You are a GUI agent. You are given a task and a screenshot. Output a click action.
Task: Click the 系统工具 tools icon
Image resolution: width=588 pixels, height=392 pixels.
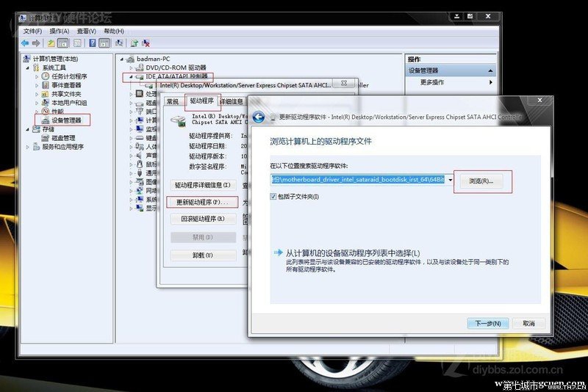pyautogui.click(x=36, y=68)
